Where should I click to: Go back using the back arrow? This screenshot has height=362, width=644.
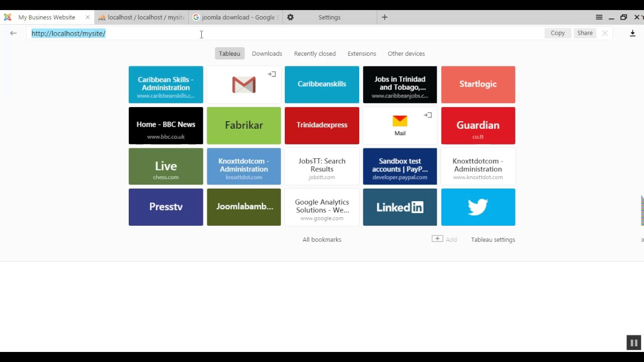pos(14,33)
